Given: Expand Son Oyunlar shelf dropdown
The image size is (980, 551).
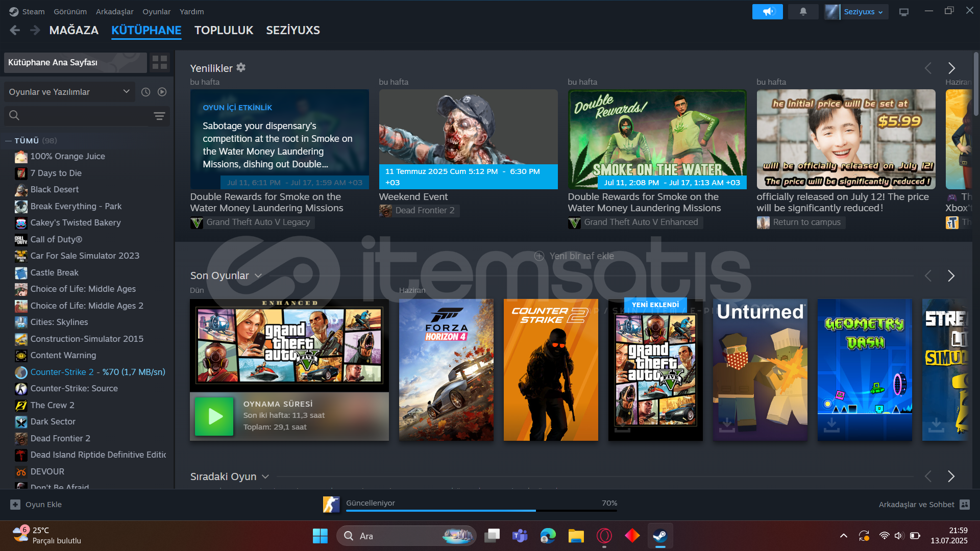Looking at the screenshot, I should point(258,276).
